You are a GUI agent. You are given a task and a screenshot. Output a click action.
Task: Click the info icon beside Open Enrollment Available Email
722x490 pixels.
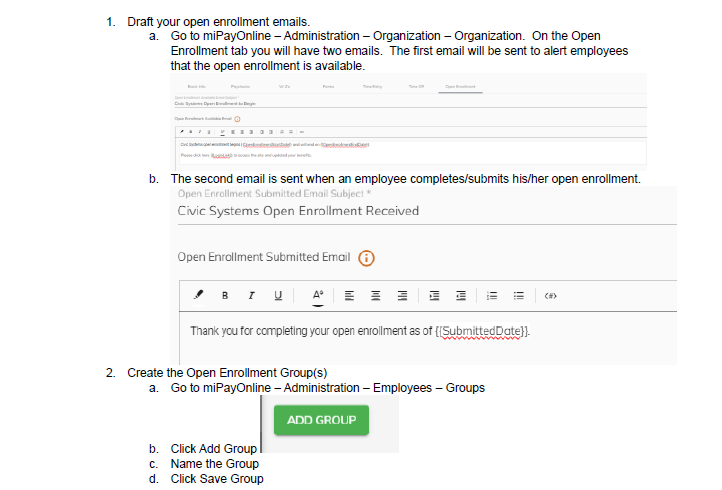(237, 119)
